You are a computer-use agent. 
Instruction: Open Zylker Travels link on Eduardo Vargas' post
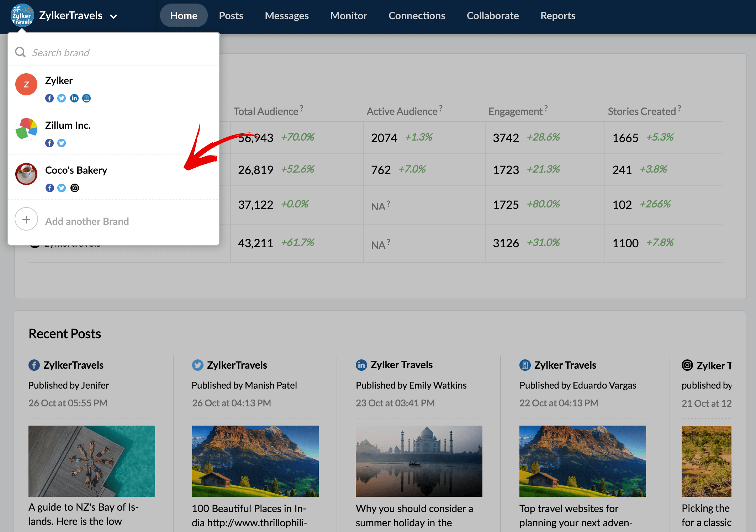[x=565, y=365]
